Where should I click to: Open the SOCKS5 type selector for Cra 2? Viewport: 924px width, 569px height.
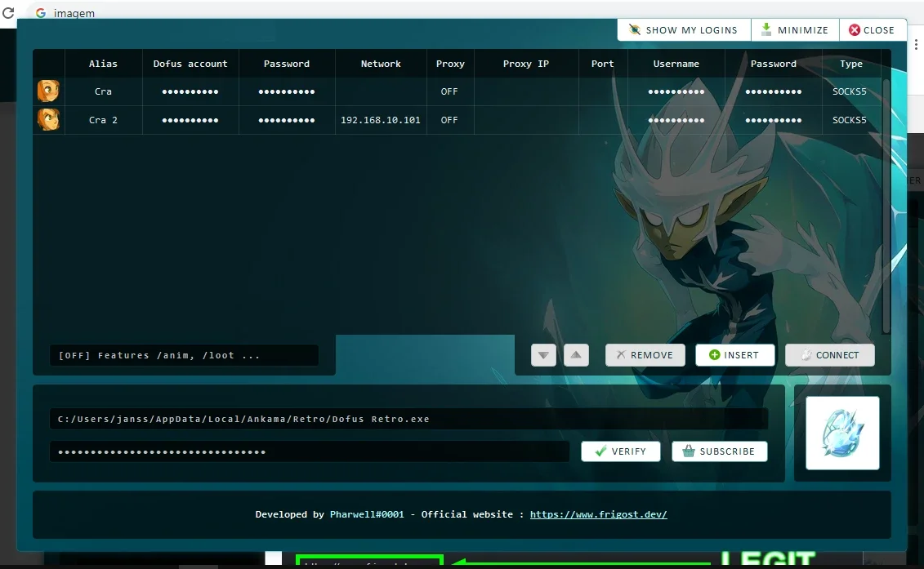pos(849,120)
